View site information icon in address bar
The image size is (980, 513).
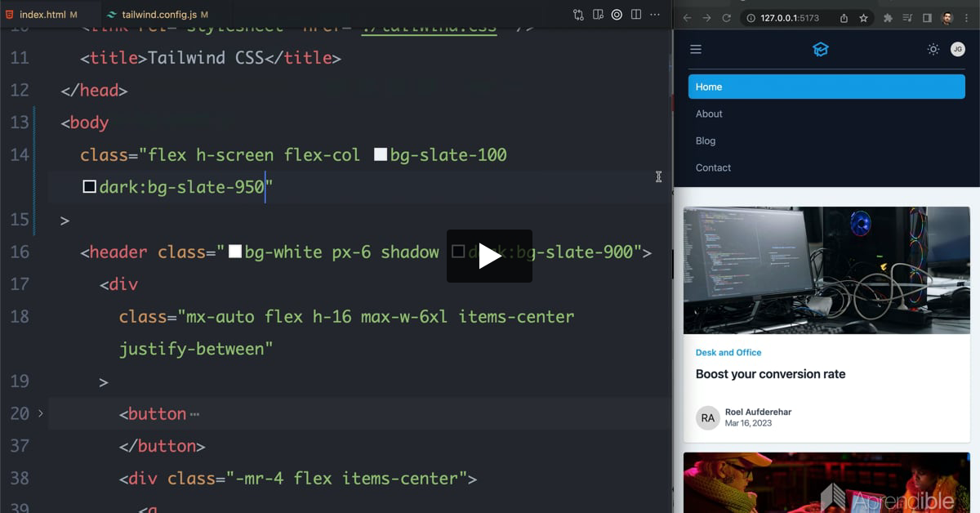pyautogui.click(x=751, y=18)
